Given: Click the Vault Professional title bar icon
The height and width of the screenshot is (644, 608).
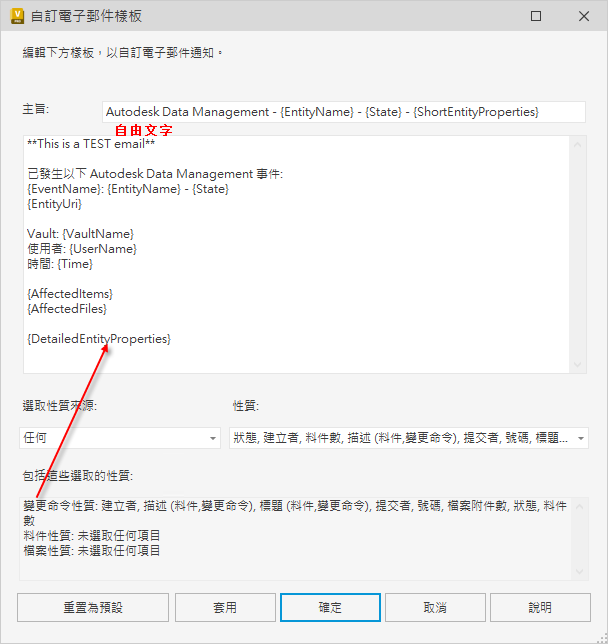Looking at the screenshot, I should click(17, 16).
